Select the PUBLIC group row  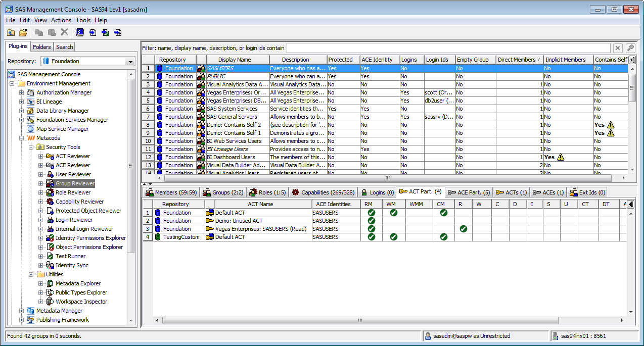point(385,76)
